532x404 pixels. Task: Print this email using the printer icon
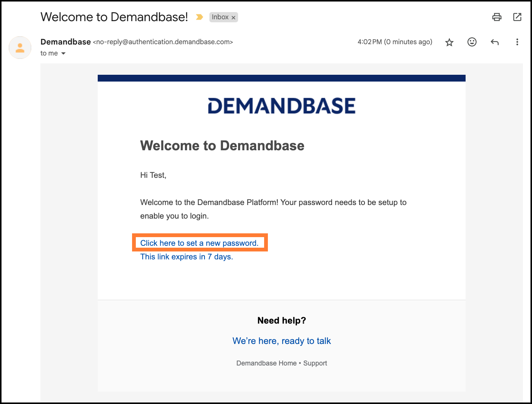497,17
